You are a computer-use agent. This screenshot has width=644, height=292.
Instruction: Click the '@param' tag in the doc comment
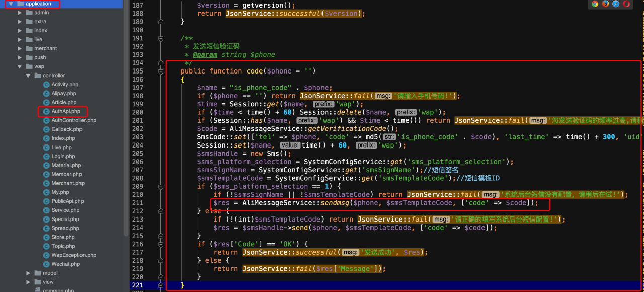(x=205, y=54)
